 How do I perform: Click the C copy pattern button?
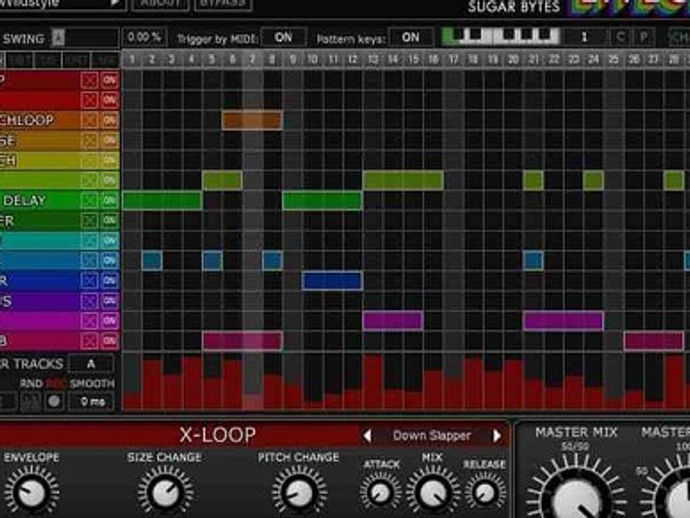[x=620, y=37]
